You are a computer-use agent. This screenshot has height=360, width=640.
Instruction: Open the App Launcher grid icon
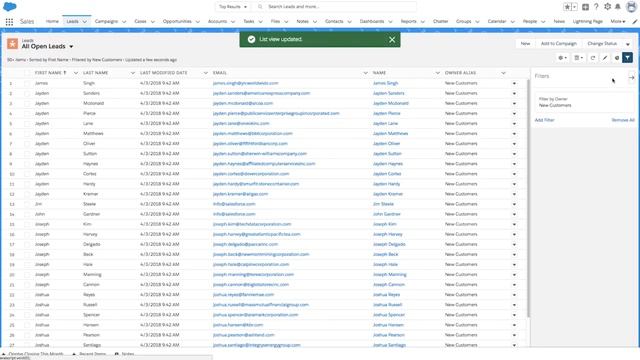click(x=9, y=22)
